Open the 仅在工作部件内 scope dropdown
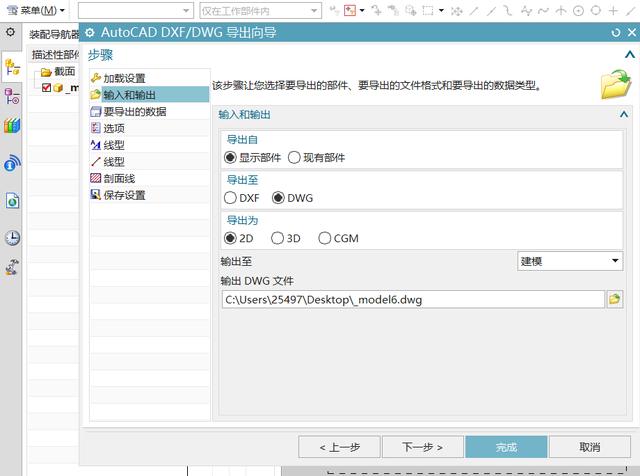The width and height of the screenshot is (640, 476). pos(260,11)
